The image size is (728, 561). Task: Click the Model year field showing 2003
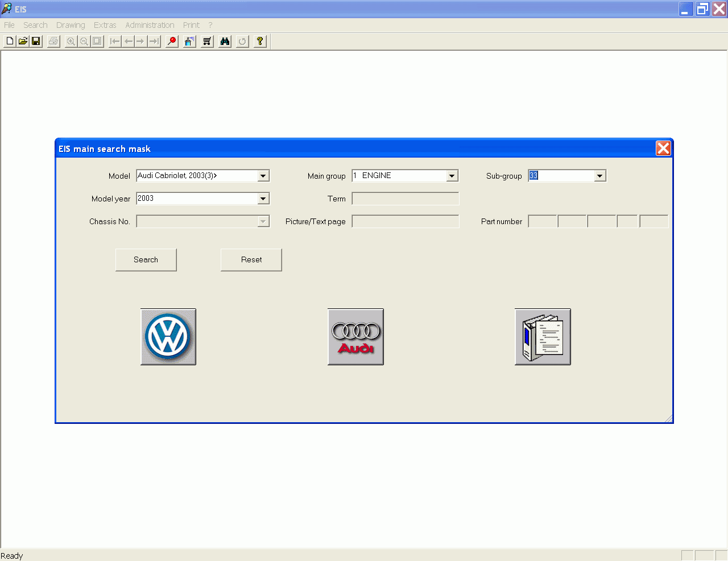pos(197,199)
